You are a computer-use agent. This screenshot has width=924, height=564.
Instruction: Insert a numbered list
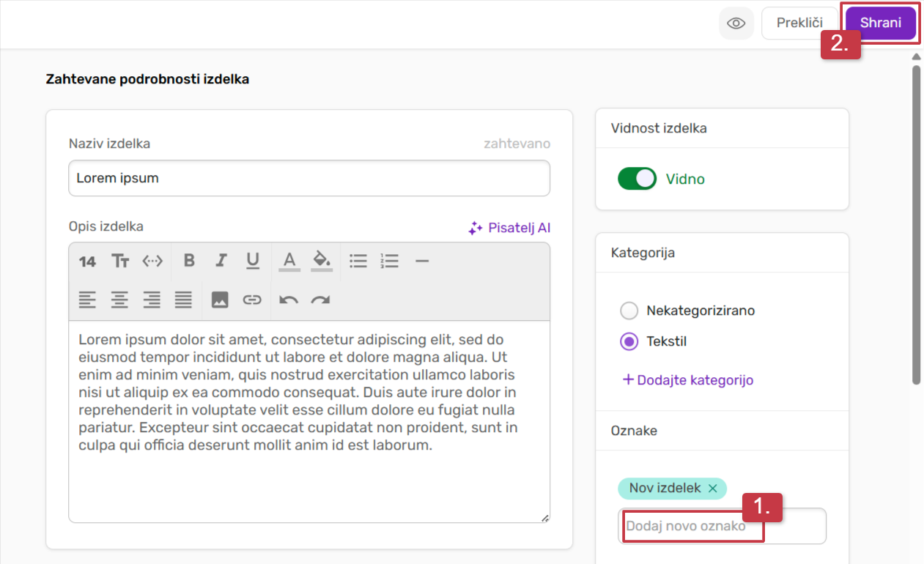click(x=389, y=261)
